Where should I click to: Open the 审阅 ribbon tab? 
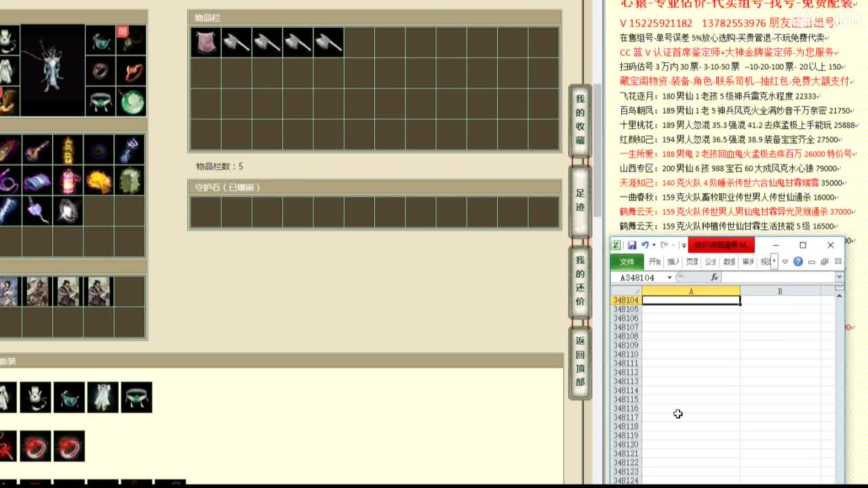(748, 262)
